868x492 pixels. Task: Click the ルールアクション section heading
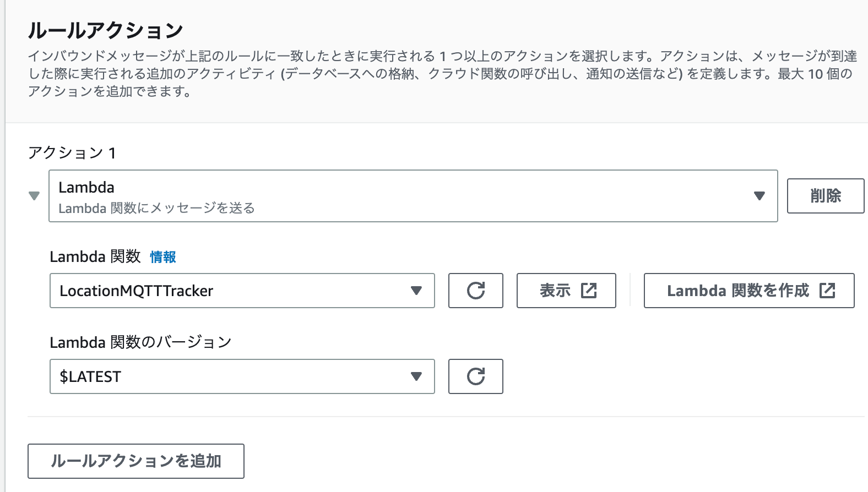point(106,30)
